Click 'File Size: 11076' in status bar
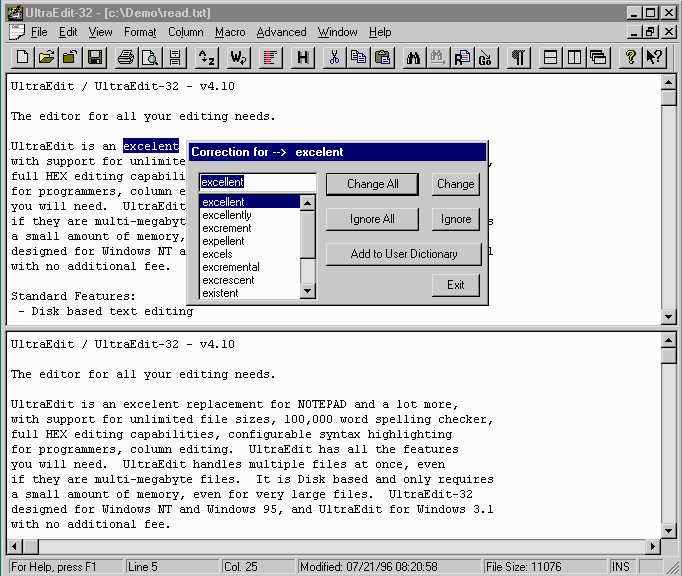The width and height of the screenshot is (682, 576). [x=524, y=567]
